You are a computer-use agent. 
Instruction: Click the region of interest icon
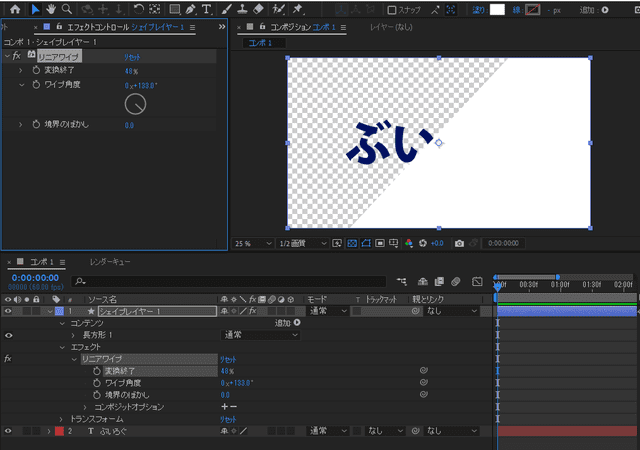click(380, 243)
